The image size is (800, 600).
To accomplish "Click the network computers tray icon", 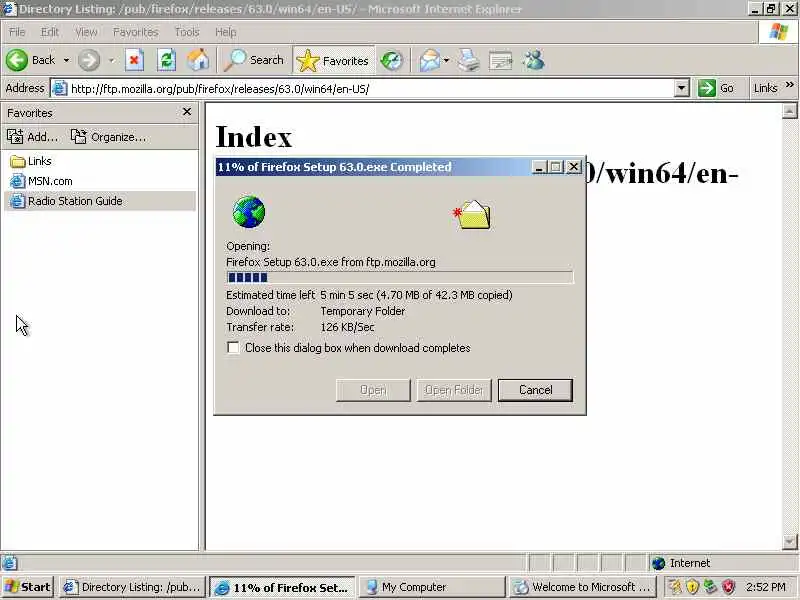I will [x=710, y=587].
